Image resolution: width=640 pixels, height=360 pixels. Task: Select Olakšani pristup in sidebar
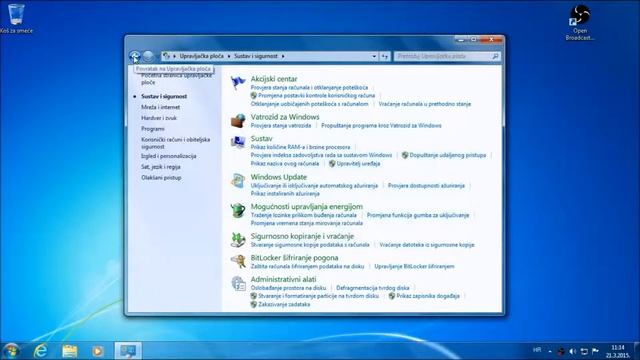pyautogui.click(x=161, y=178)
